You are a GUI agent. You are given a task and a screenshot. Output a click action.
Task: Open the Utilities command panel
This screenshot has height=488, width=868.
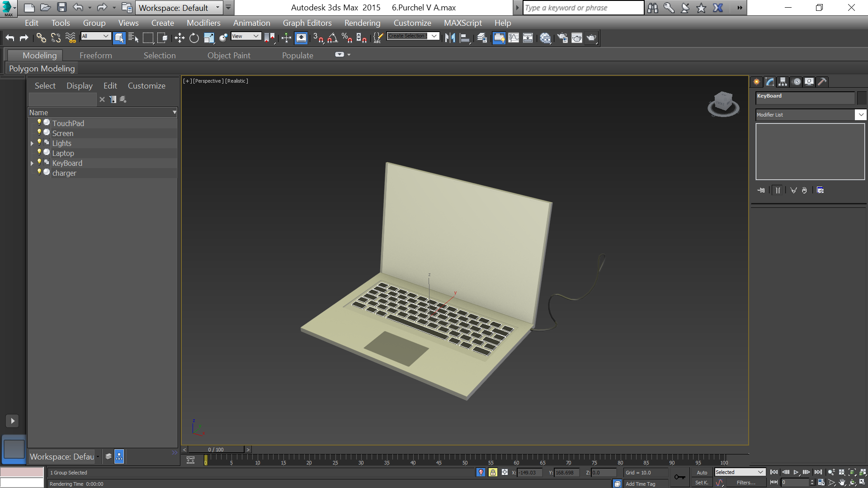pyautogui.click(x=822, y=82)
